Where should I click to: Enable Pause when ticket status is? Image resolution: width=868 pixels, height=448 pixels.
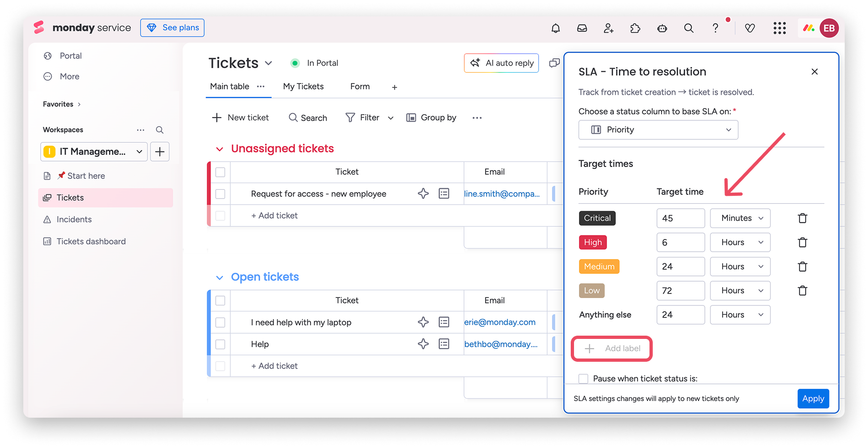tap(583, 379)
